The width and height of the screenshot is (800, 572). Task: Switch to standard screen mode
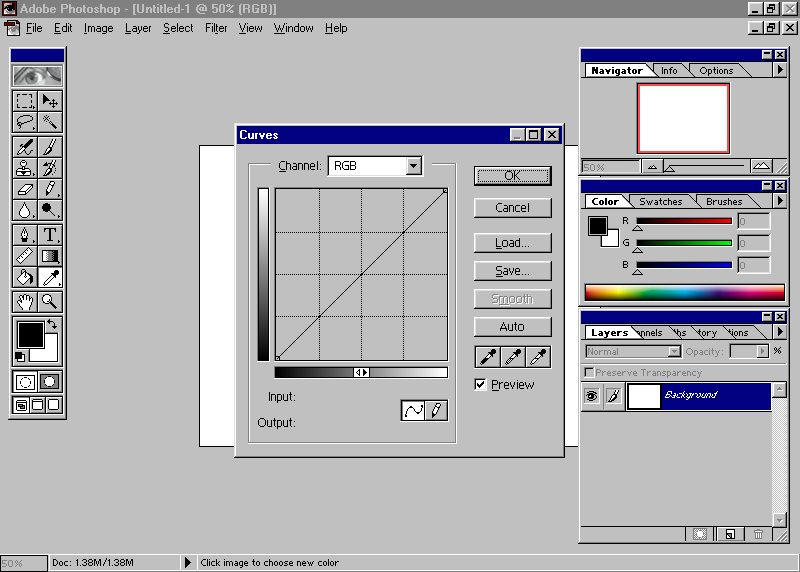point(21,405)
